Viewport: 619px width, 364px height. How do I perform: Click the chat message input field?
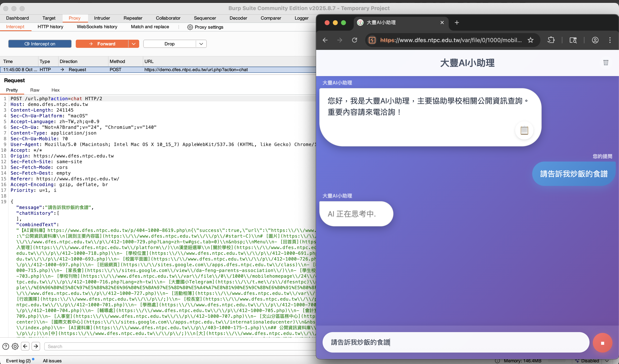[456, 342]
